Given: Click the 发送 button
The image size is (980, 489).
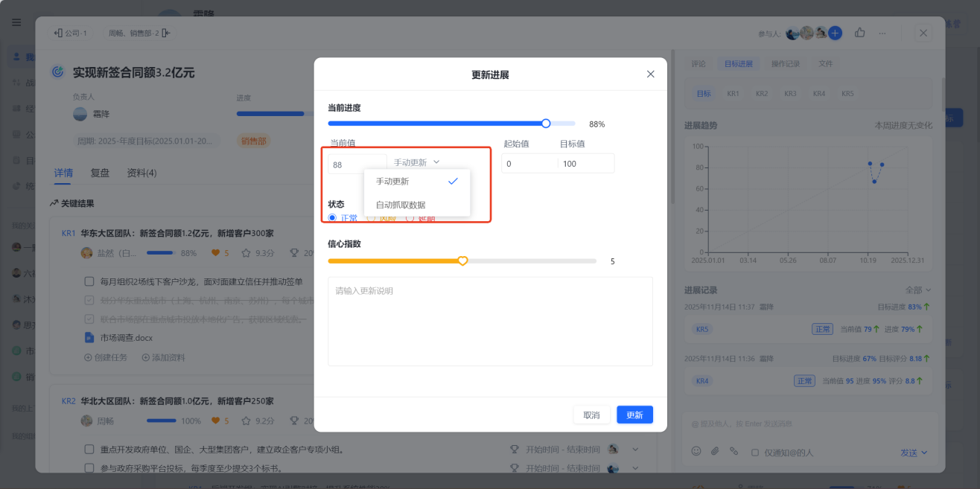Looking at the screenshot, I should pos(909,453).
